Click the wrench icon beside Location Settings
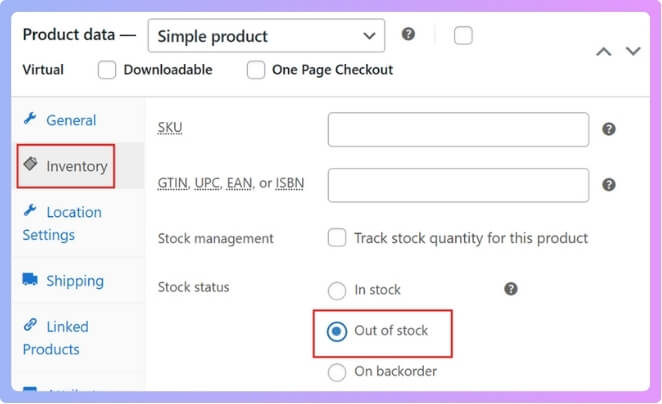 [x=30, y=211]
